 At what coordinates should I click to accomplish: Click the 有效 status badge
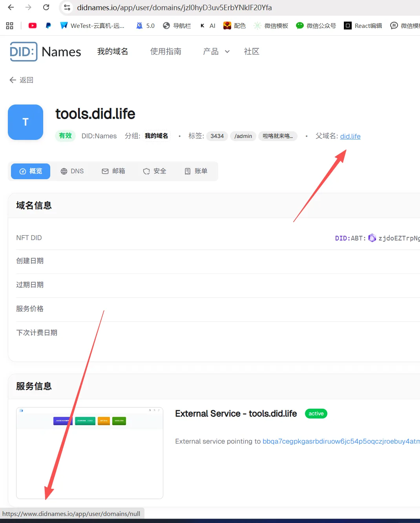pos(65,136)
